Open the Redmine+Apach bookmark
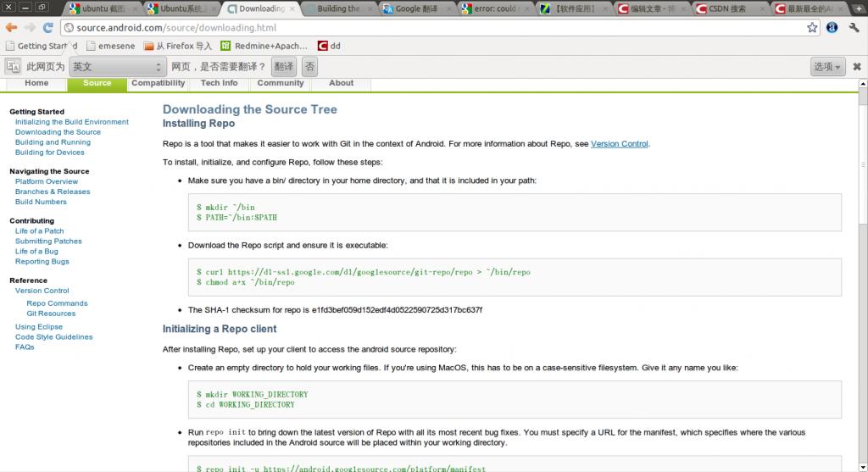 264,46
